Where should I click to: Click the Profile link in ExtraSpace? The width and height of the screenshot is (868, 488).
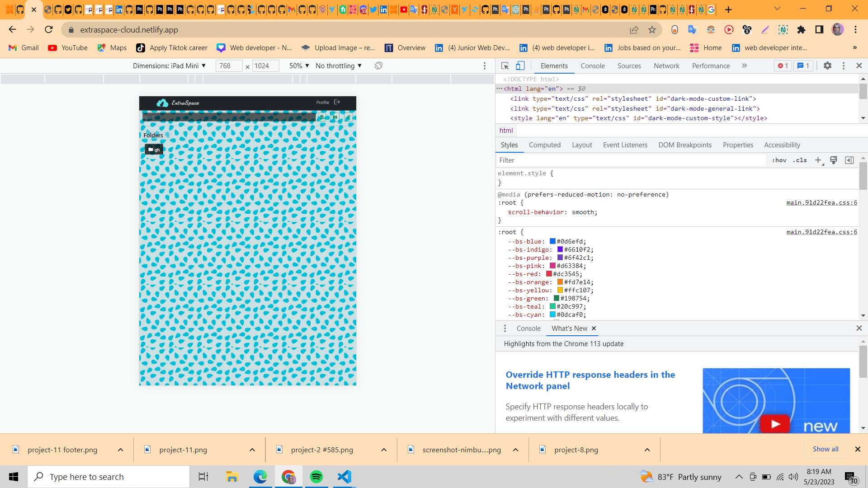322,102
